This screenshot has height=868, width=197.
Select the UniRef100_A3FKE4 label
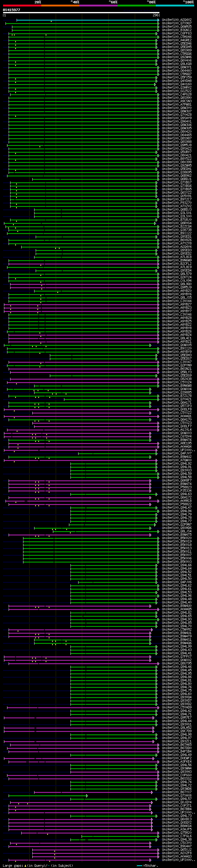[x=177, y=761]
